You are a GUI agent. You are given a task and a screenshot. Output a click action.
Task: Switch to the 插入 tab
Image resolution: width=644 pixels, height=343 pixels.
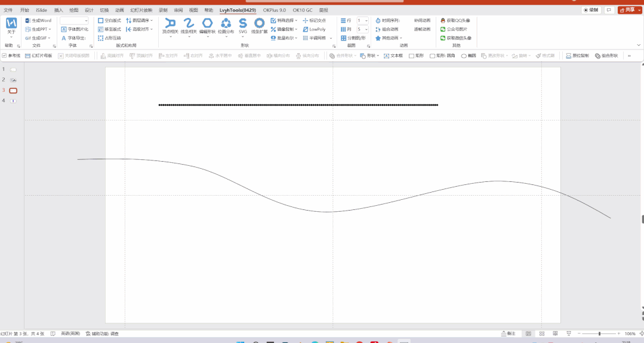point(58,10)
